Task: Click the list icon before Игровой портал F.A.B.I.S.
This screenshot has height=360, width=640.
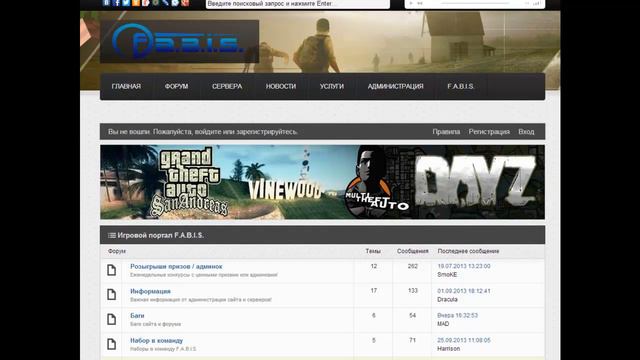Action: pos(112,235)
